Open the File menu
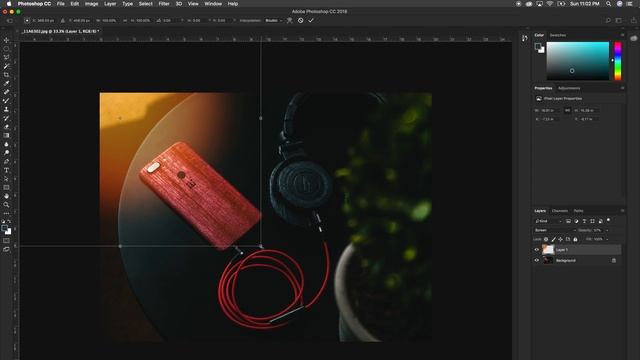The width and height of the screenshot is (640, 360). click(x=60, y=4)
